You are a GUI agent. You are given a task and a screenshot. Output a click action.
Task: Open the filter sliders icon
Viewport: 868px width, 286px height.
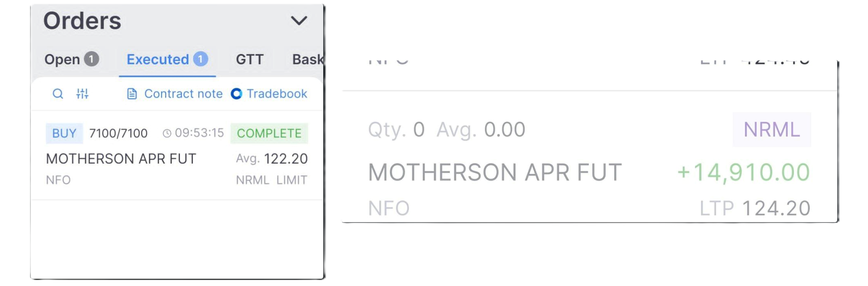(x=82, y=94)
